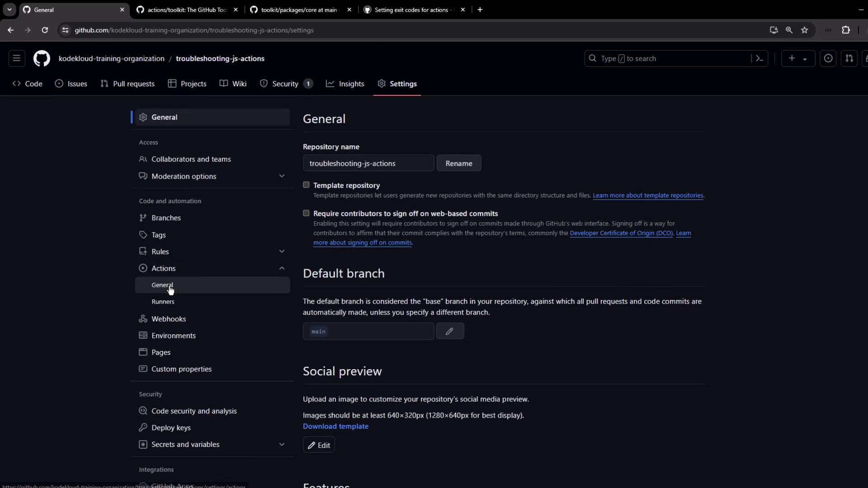Open the Security repository tab
The height and width of the screenshot is (488, 868).
(285, 84)
